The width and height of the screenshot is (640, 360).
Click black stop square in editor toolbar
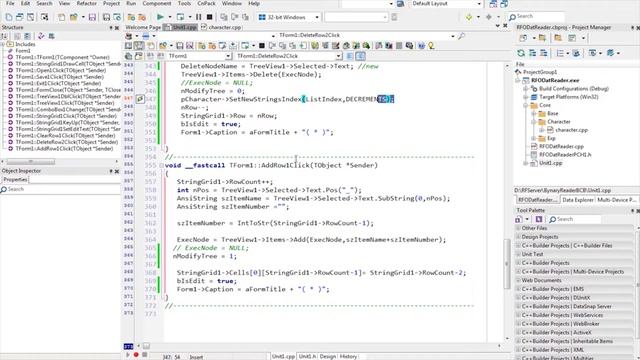(262, 46)
